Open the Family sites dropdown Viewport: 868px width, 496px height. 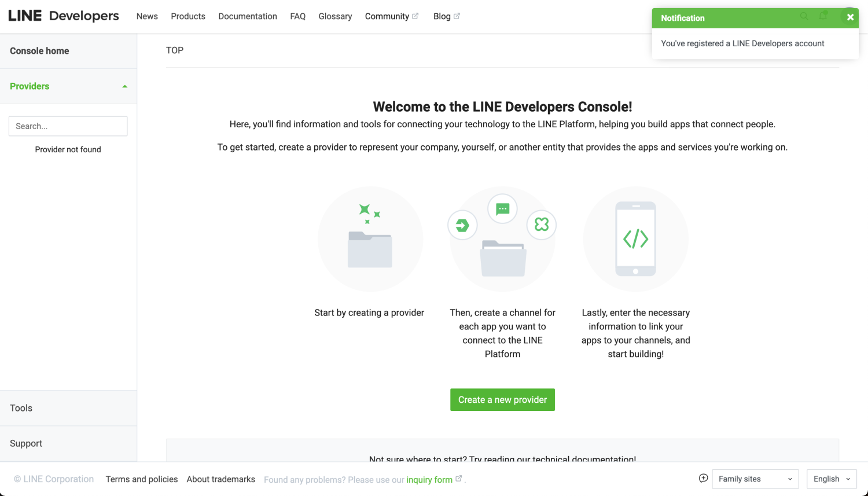755,479
